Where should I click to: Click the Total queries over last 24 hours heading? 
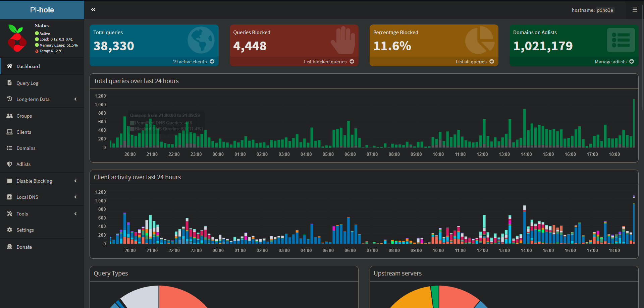136,81
